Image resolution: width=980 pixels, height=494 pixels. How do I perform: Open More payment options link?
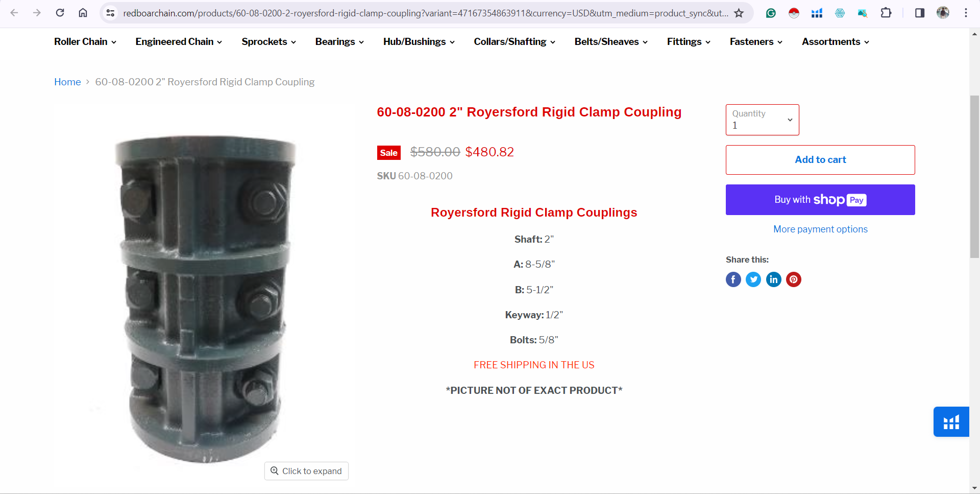820,229
